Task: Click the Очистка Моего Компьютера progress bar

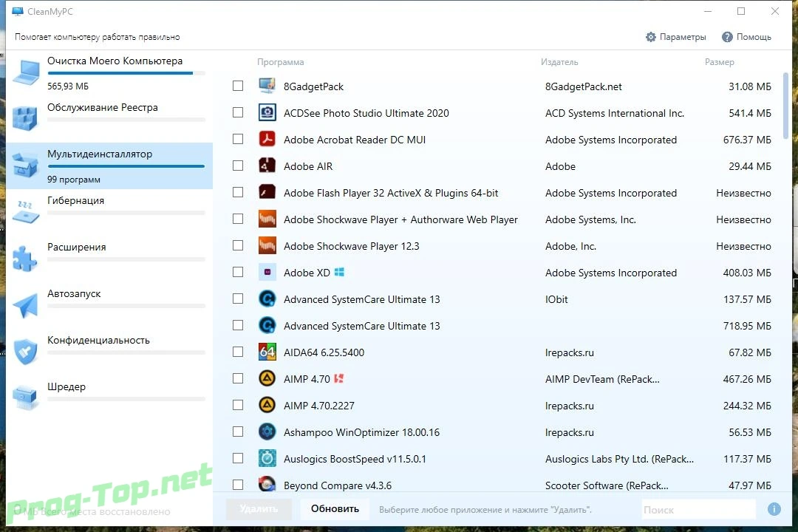Action: (126, 73)
